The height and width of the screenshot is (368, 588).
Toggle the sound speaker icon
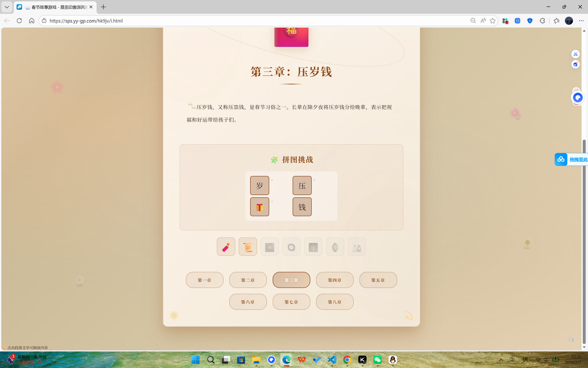pos(571,340)
